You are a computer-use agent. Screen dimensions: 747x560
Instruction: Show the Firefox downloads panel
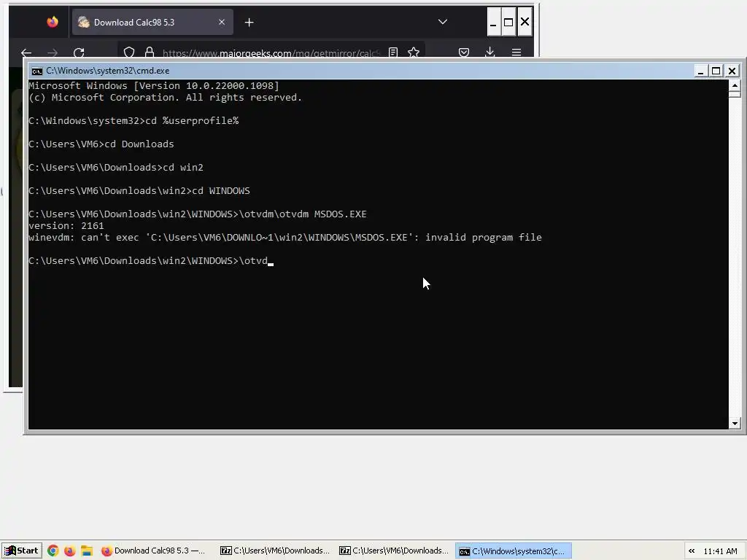point(489,52)
